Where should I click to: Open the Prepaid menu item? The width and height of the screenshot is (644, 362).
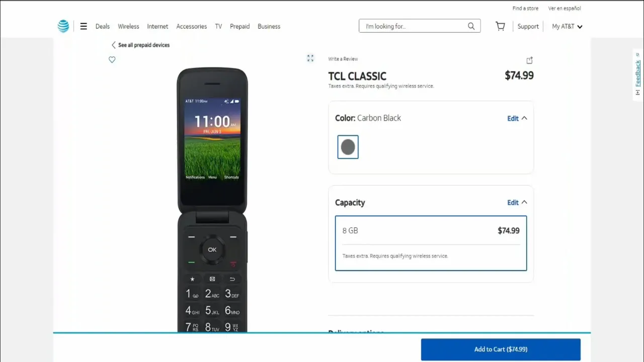(x=240, y=27)
